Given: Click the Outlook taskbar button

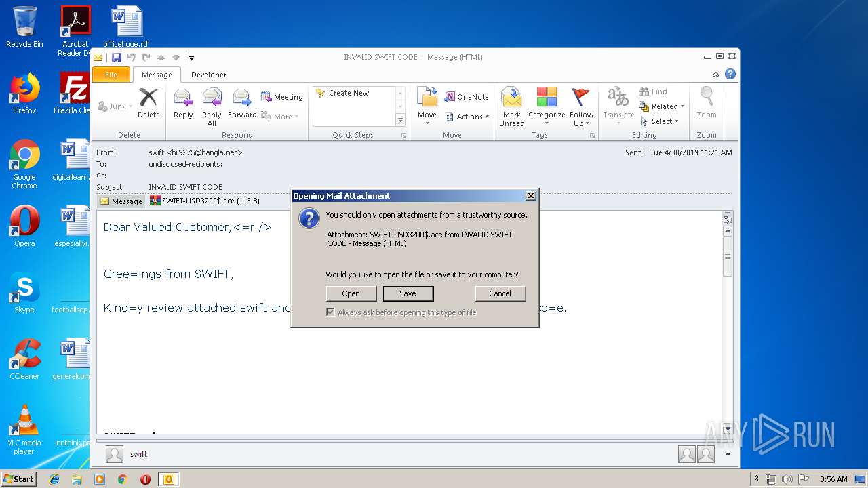Looking at the screenshot, I should (x=168, y=479).
